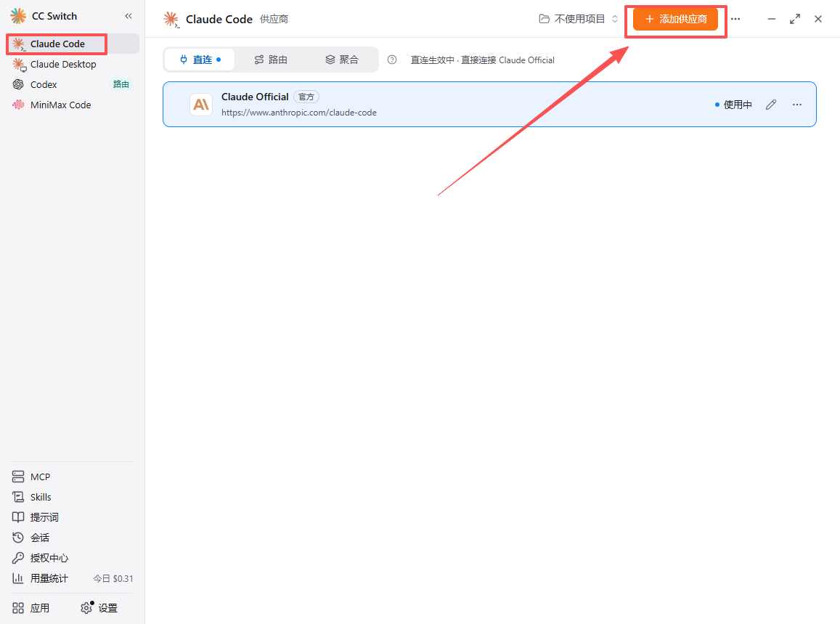Minimize the CC Switch window
840x624 pixels.
(772, 20)
